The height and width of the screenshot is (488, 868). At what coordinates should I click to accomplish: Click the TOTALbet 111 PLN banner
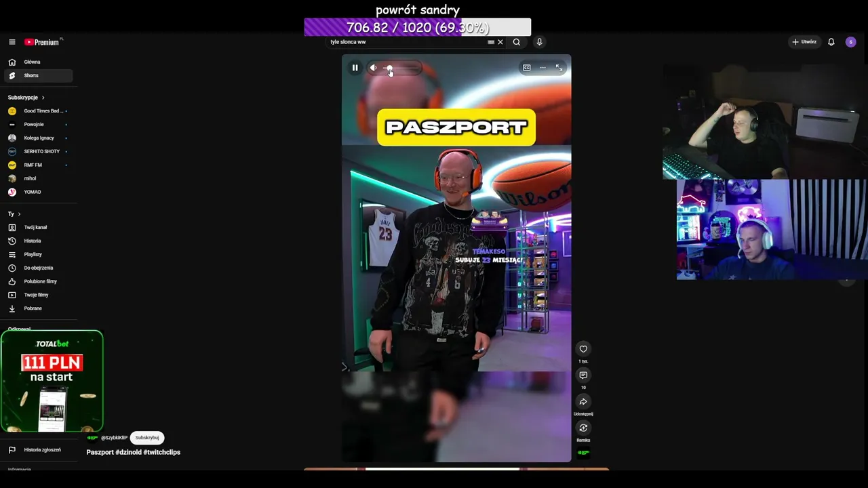pos(52,381)
